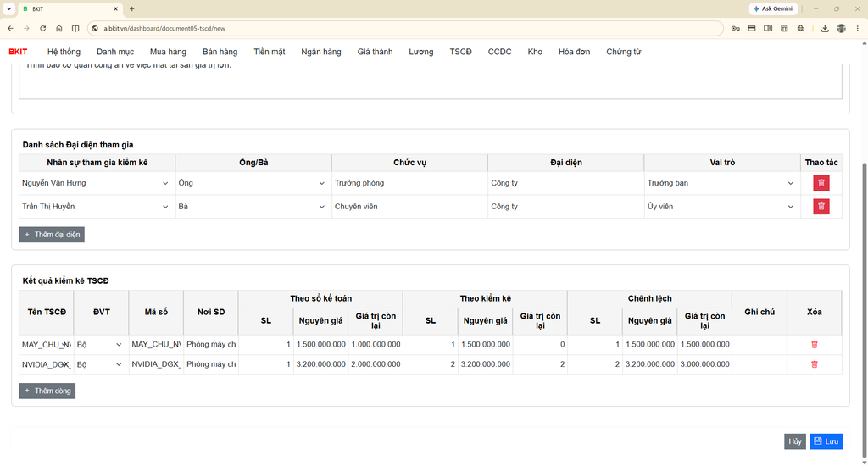Image resolution: width=868 pixels, height=466 pixels.
Task: Go back to previous page
Action: [10, 28]
